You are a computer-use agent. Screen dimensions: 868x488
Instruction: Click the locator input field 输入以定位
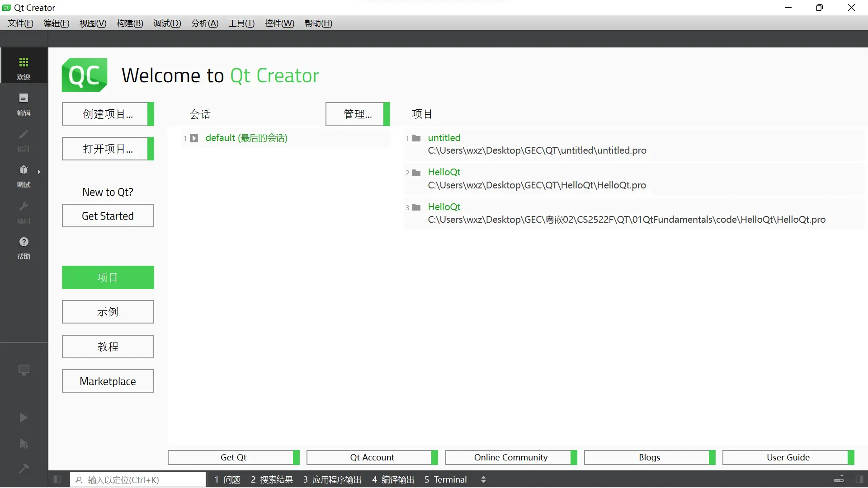[138, 480]
